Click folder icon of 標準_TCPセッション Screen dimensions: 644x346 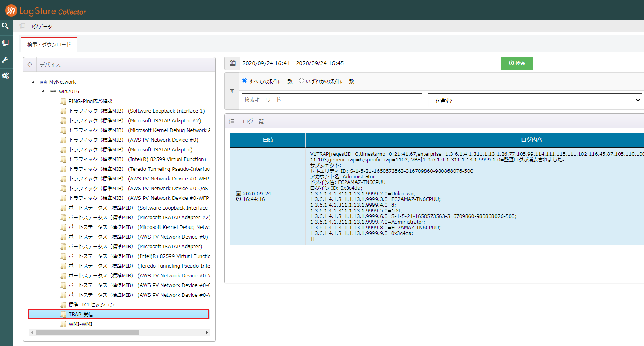(x=63, y=304)
